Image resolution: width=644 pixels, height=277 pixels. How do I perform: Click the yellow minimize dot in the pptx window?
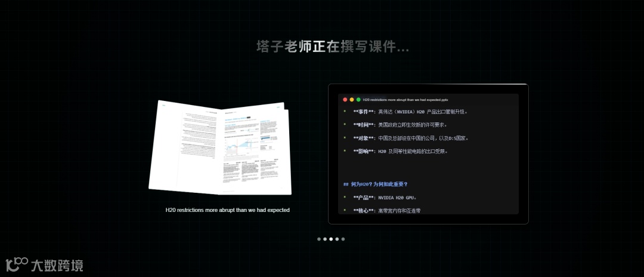(352, 100)
